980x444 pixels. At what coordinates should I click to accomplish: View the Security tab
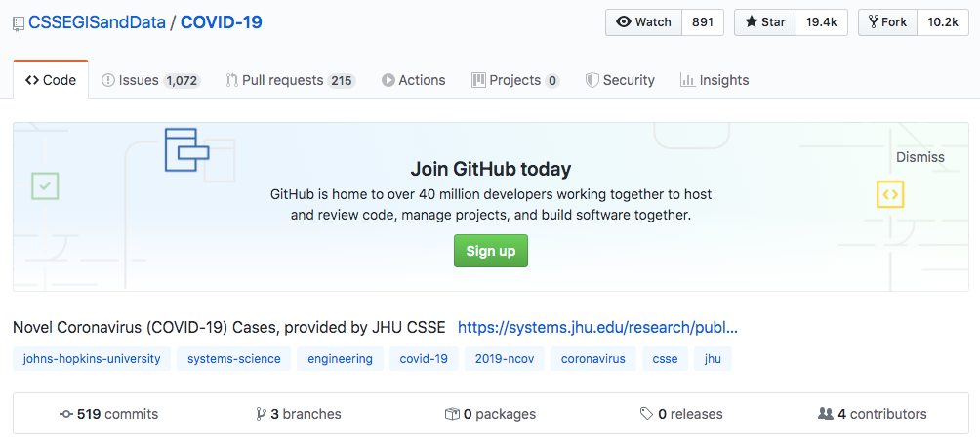click(x=619, y=80)
